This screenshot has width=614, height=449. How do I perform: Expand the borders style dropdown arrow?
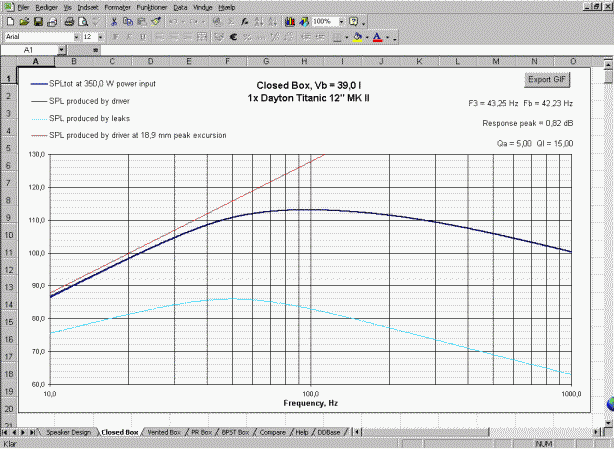point(347,38)
